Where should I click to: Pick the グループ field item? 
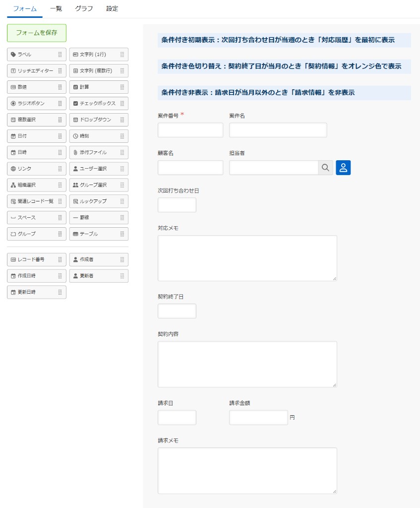37,234
